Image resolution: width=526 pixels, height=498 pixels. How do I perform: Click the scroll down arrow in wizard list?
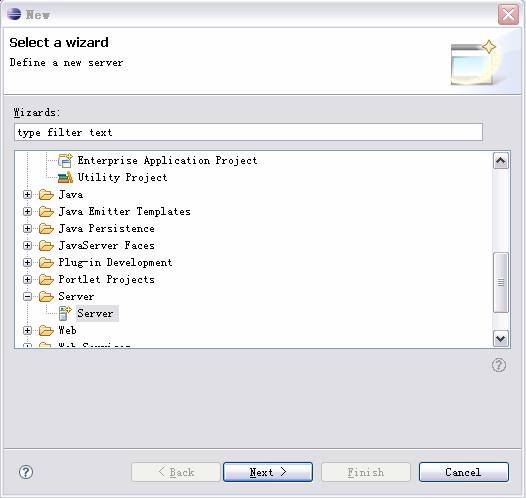click(501, 339)
